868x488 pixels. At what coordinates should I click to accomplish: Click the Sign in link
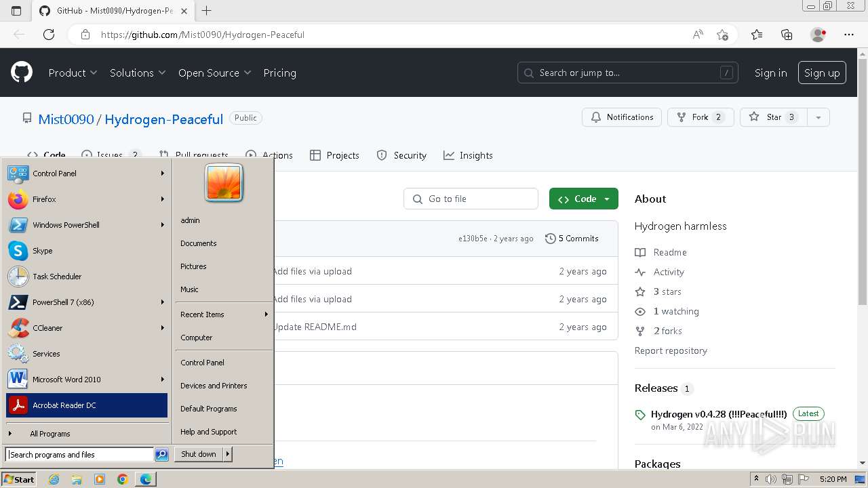[770, 73]
